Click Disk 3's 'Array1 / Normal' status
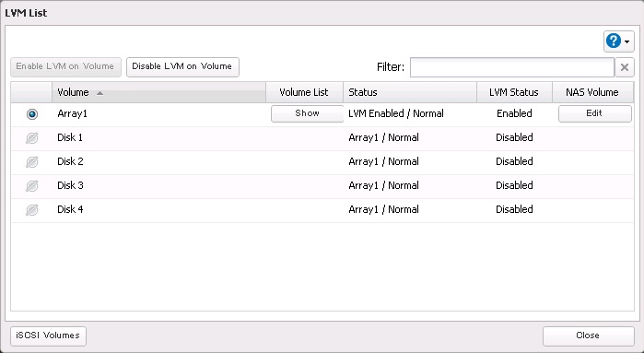The width and height of the screenshot is (644, 353). tap(383, 185)
